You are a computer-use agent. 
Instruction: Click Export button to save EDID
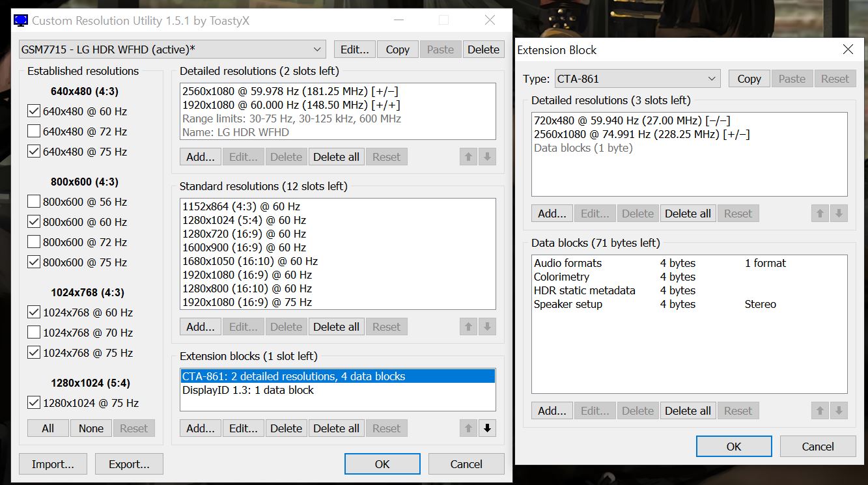click(x=129, y=464)
